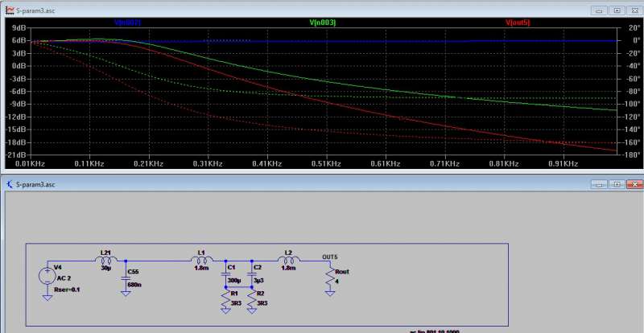
Task: Select the green V(n003) trace label
Action: coord(323,23)
